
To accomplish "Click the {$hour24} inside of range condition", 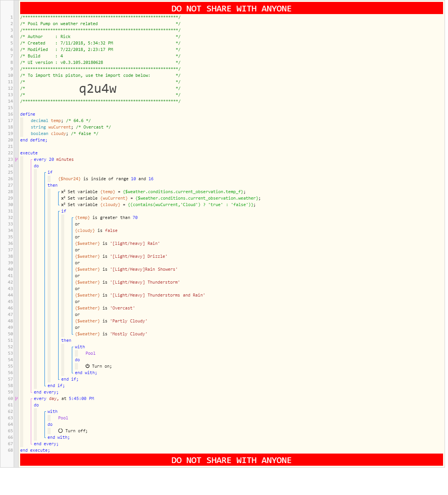I will click(106, 179).
